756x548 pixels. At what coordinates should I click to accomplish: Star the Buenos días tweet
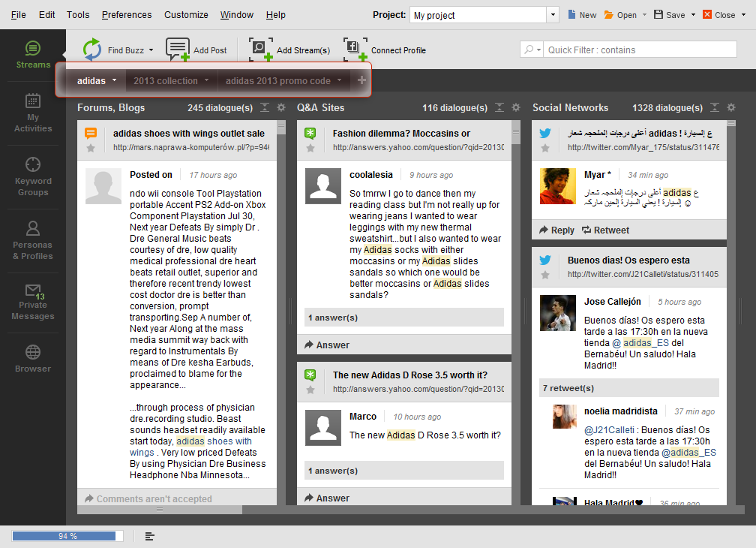tap(545, 275)
